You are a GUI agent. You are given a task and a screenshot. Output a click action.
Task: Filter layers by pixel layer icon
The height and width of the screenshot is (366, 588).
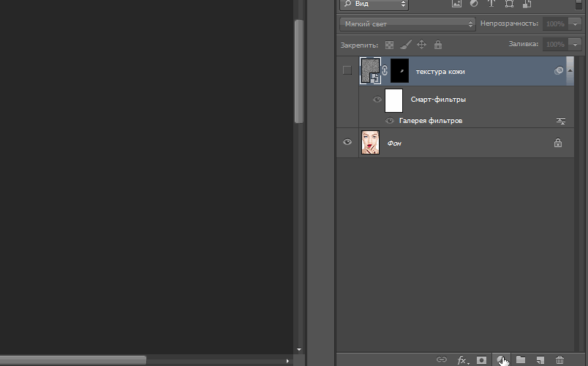[x=457, y=4]
